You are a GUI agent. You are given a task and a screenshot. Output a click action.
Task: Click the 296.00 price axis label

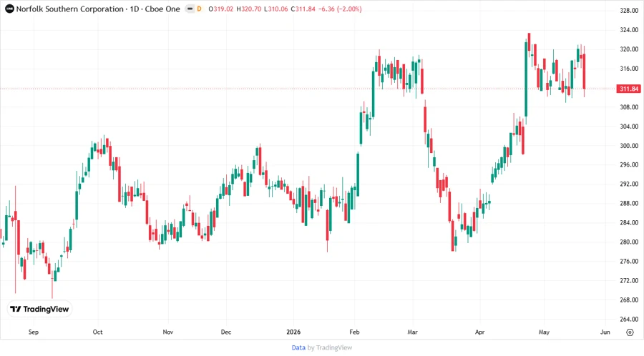pos(629,165)
